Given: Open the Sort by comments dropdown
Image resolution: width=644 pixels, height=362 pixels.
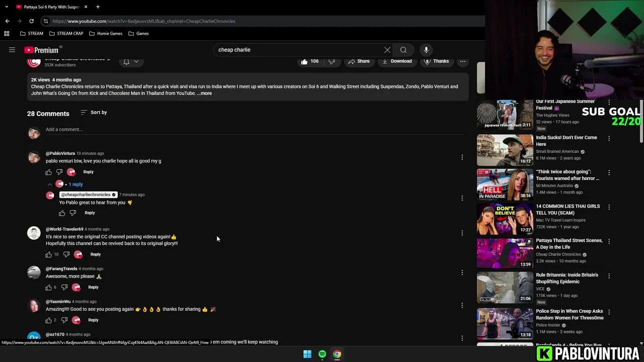Looking at the screenshot, I should click(x=94, y=112).
